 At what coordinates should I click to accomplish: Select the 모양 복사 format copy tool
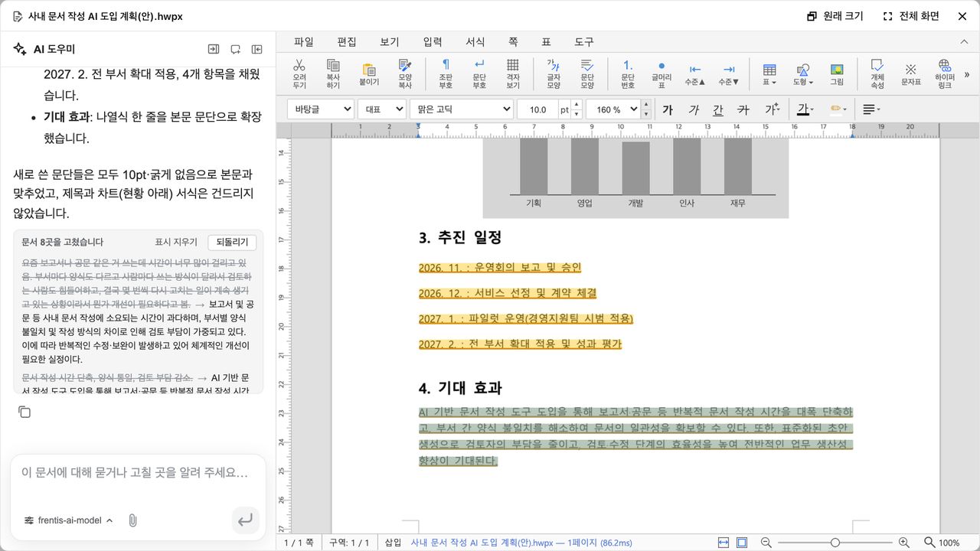(x=405, y=73)
